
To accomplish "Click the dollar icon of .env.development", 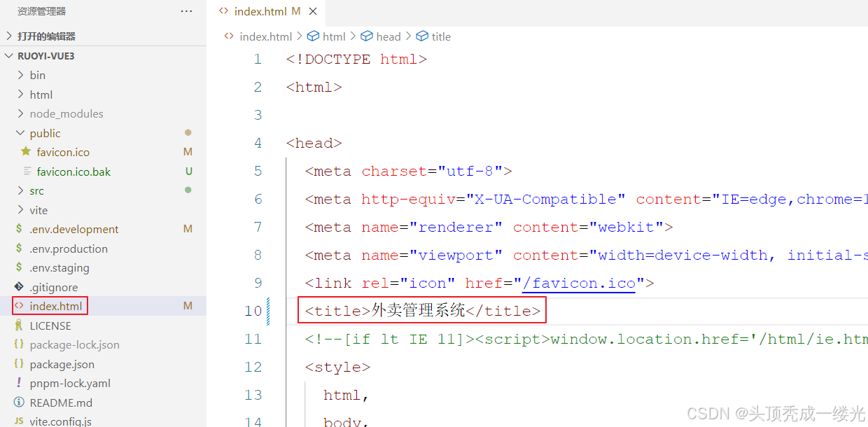I will pyautogui.click(x=19, y=229).
